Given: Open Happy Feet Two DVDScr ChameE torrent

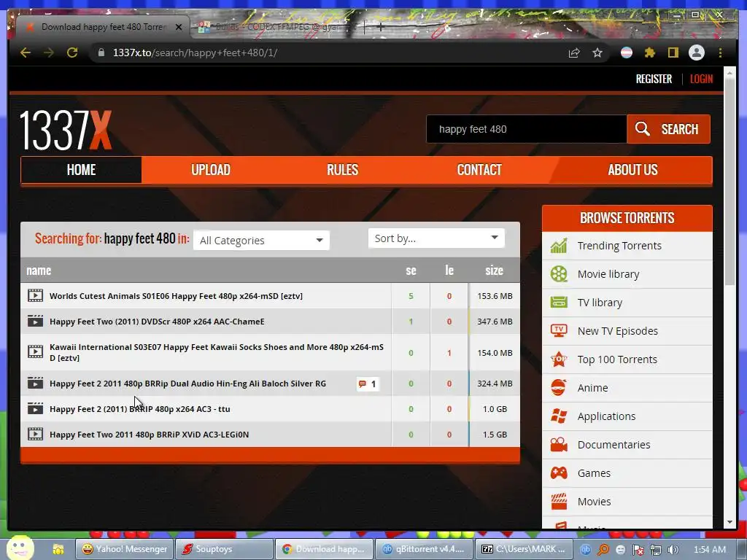Looking at the screenshot, I should tap(157, 322).
